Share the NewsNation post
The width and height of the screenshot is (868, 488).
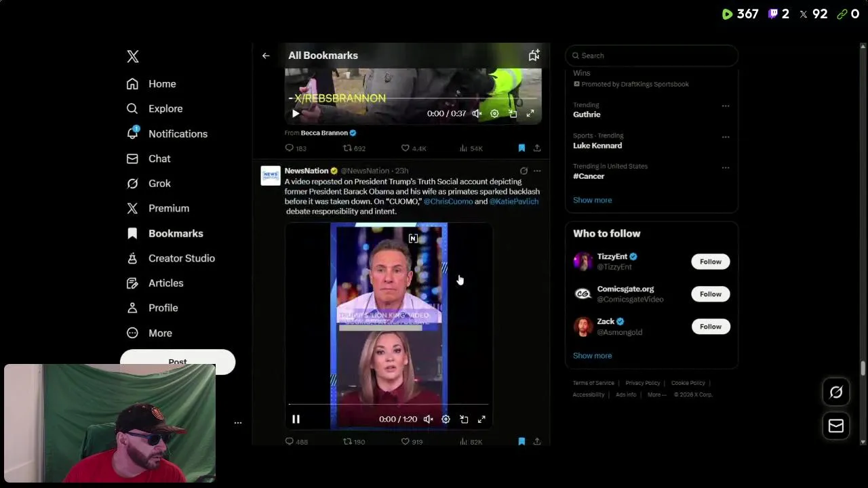pyautogui.click(x=537, y=441)
